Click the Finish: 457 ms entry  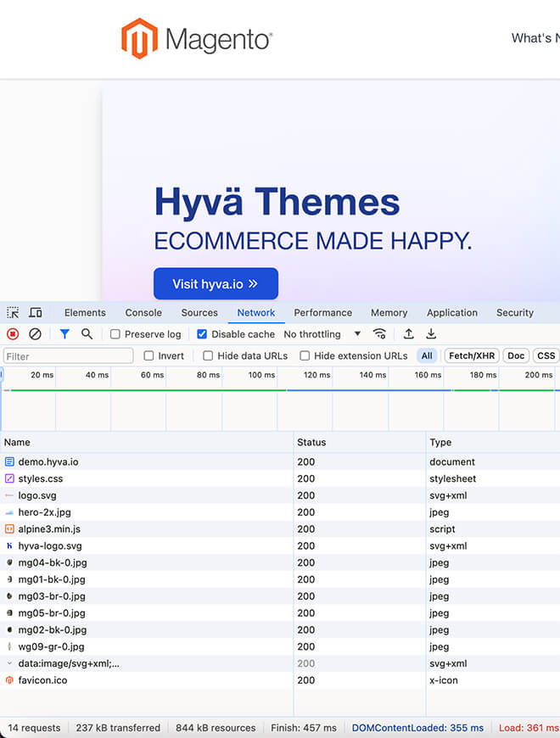coord(304,728)
